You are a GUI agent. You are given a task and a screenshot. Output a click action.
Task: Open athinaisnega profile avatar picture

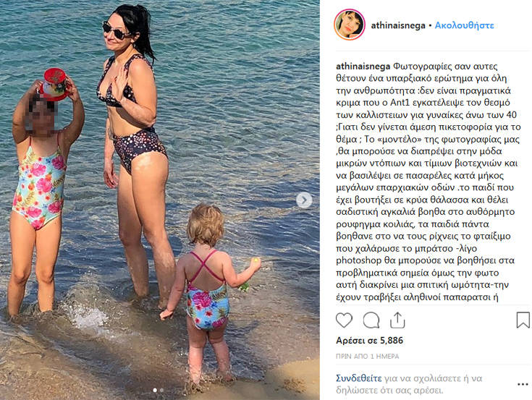coord(350,25)
